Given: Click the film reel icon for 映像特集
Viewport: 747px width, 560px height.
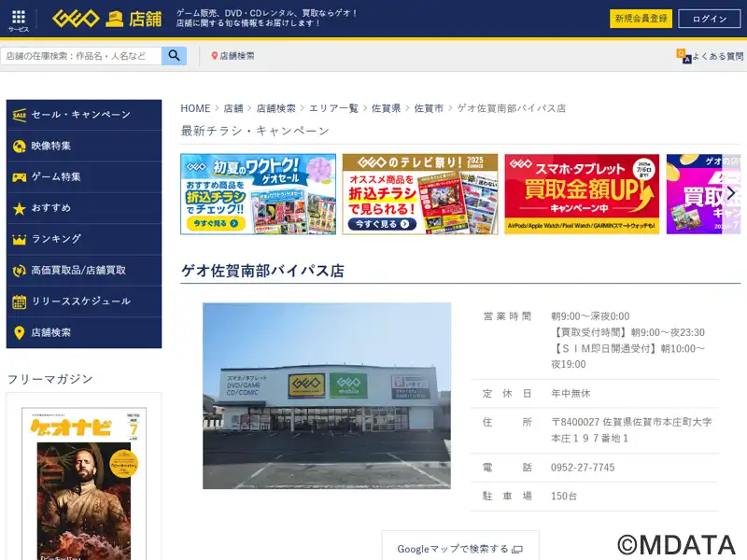Looking at the screenshot, I should point(19,146).
